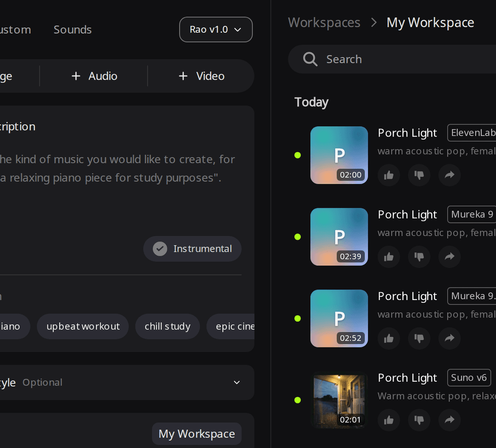Expand the Style Optional section

pos(127,382)
